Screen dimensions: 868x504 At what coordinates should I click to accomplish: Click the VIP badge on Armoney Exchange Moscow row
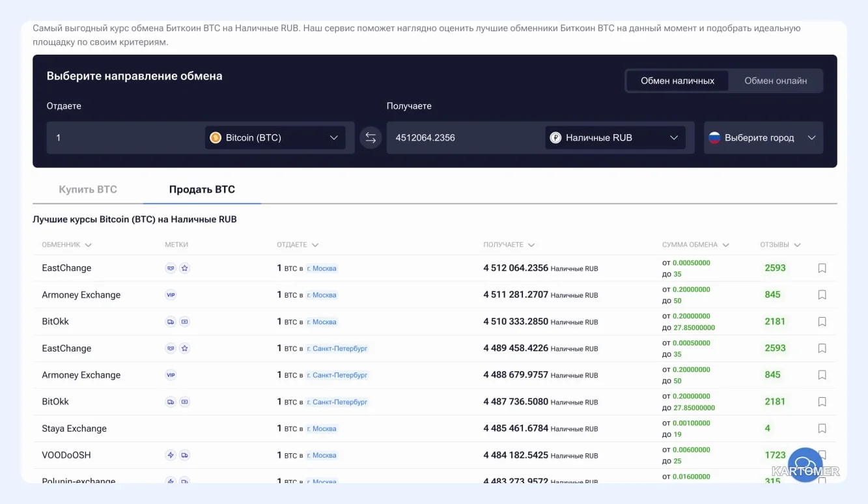click(x=171, y=295)
